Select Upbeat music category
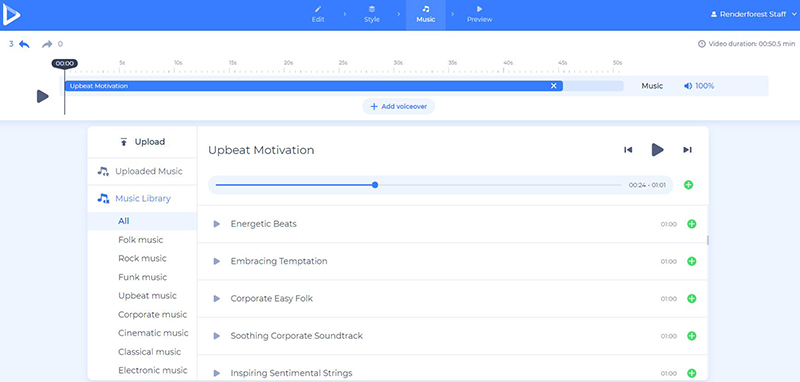This screenshot has height=382, width=800. pyautogui.click(x=147, y=296)
